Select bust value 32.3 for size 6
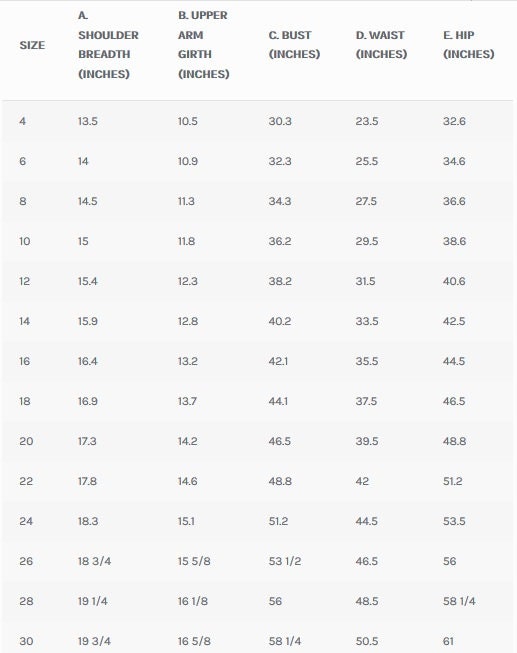The height and width of the screenshot is (653, 517). pos(280,161)
